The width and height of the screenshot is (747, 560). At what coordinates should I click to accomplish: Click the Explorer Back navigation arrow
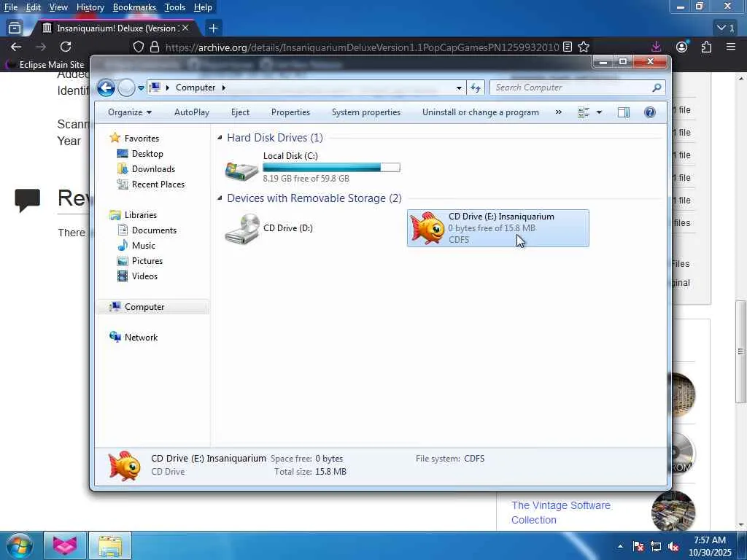click(x=106, y=87)
